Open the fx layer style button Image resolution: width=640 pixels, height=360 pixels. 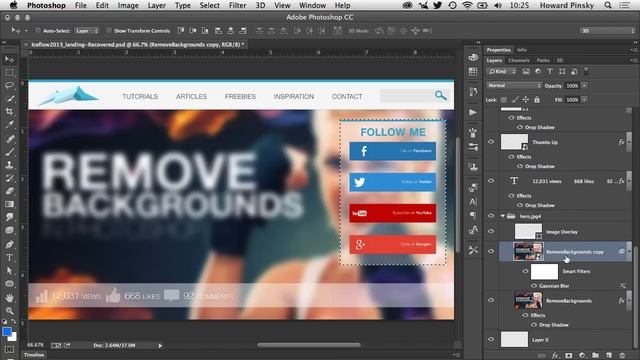555,356
